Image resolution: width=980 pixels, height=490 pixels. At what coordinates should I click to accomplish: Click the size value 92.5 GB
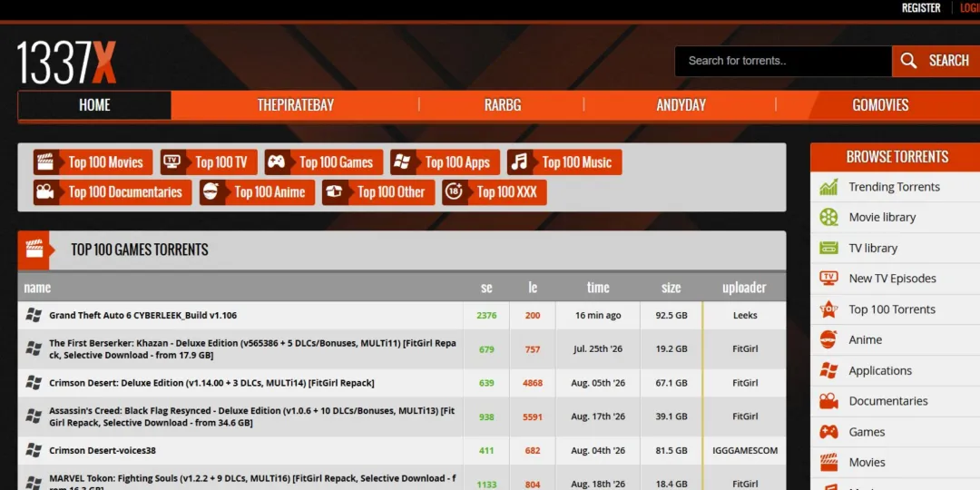(671, 315)
